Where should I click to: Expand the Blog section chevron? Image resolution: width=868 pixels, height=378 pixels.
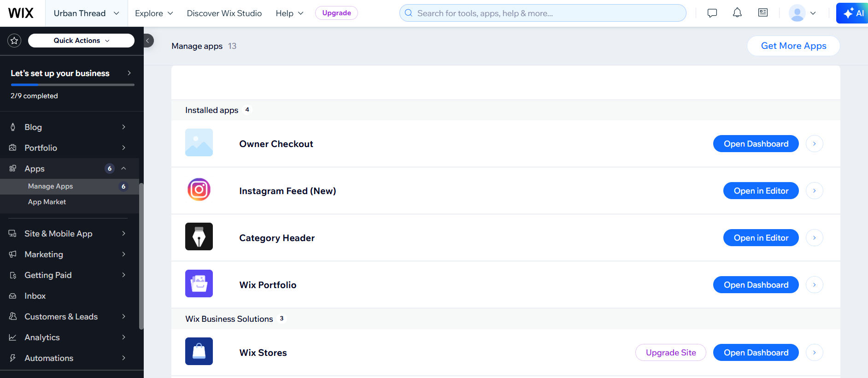[x=123, y=127]
